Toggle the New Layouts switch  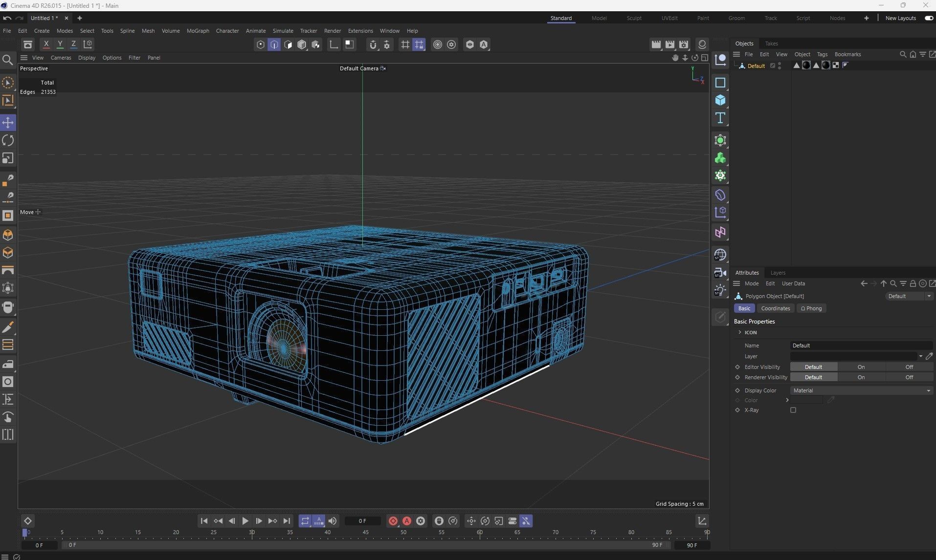tap(929, 18)
